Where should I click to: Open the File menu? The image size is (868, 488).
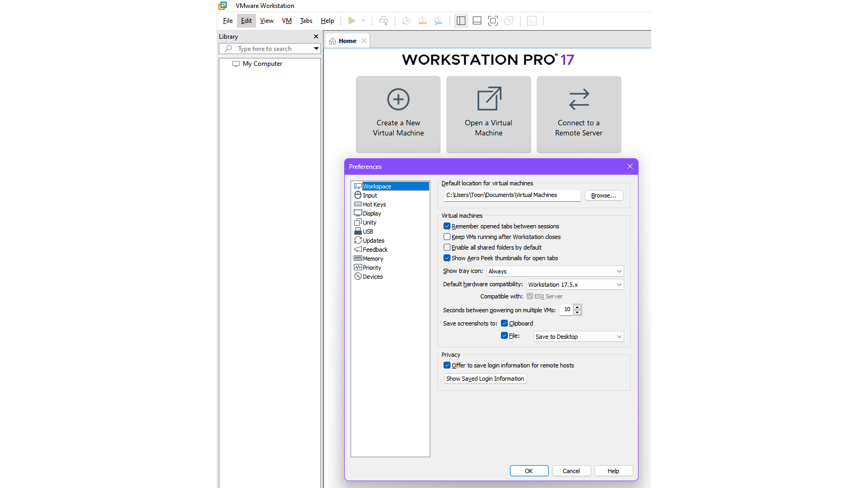pos(228,21)
